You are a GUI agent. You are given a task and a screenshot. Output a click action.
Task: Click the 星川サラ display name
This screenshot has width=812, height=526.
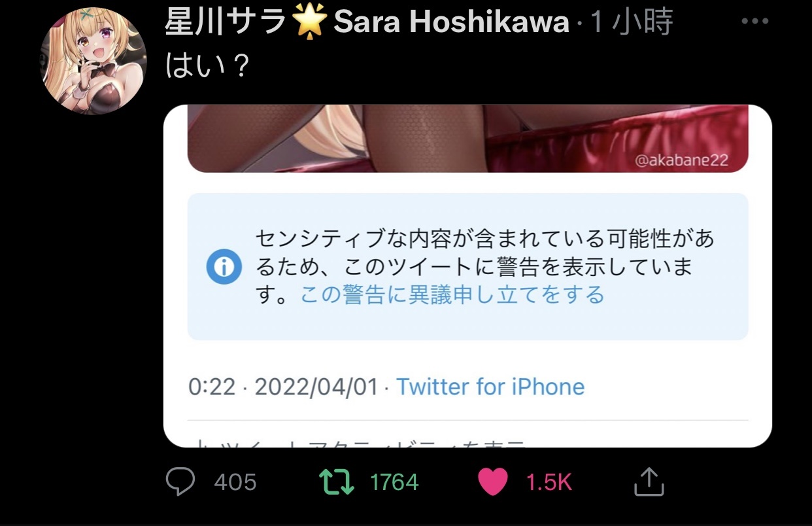226,23
